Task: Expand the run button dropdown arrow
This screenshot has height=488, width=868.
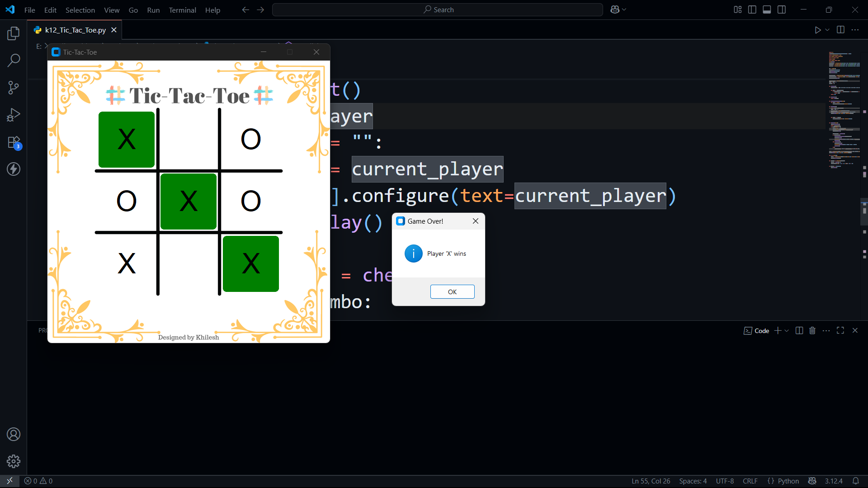Action: [x=827, y=30]
